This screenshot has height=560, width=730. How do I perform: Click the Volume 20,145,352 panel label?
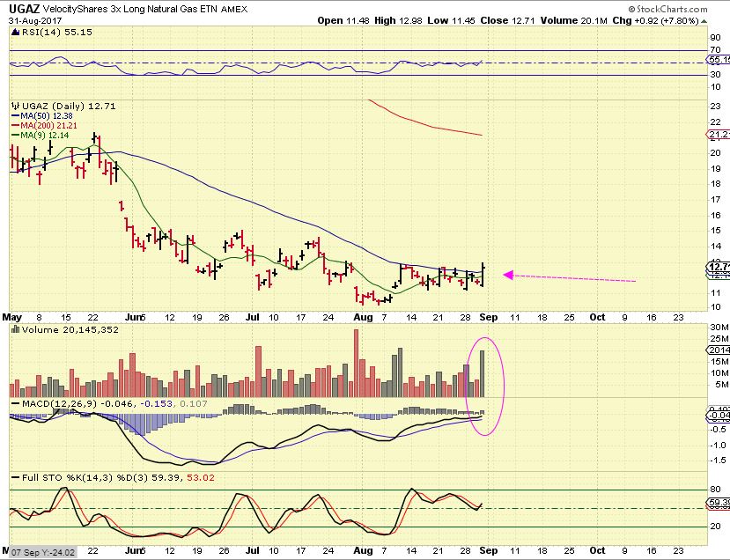pos(70,329)
